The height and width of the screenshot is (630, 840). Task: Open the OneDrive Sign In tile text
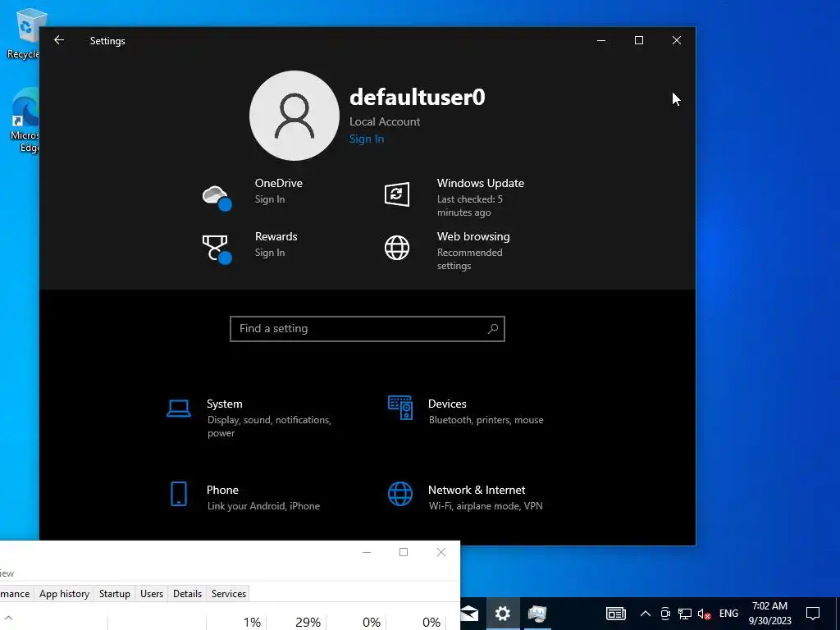tap(279, 190)
